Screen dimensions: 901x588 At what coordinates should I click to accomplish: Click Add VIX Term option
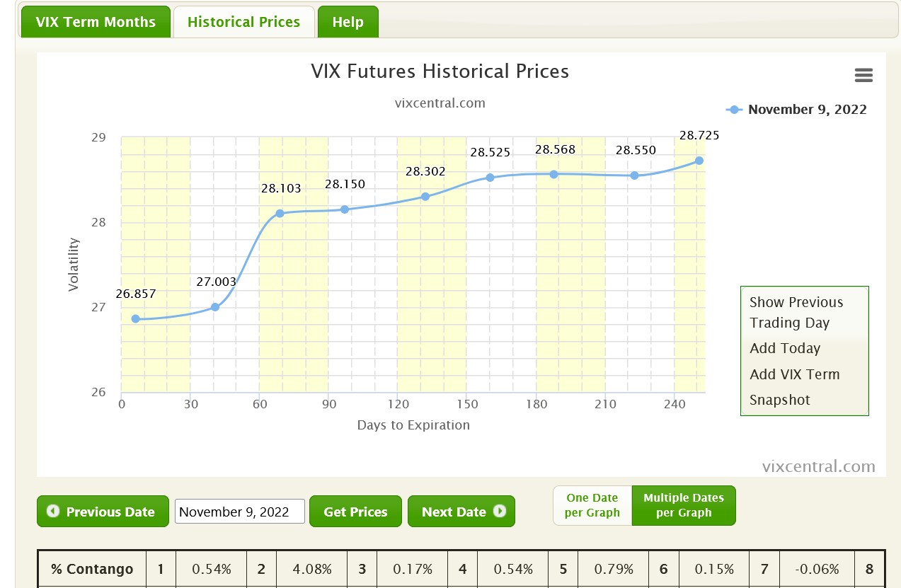(794, 374)
